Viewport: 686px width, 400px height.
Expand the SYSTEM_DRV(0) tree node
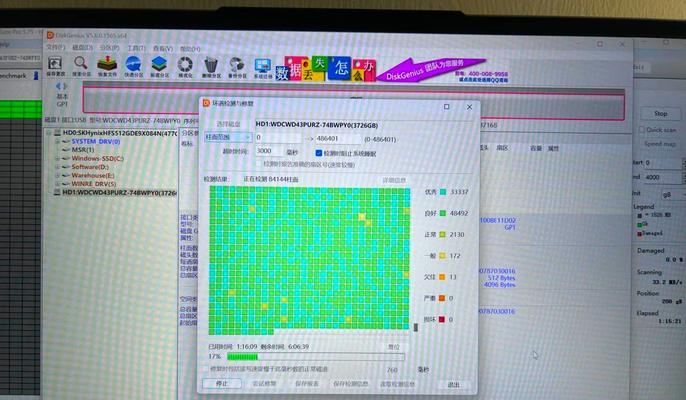point(57,141)
